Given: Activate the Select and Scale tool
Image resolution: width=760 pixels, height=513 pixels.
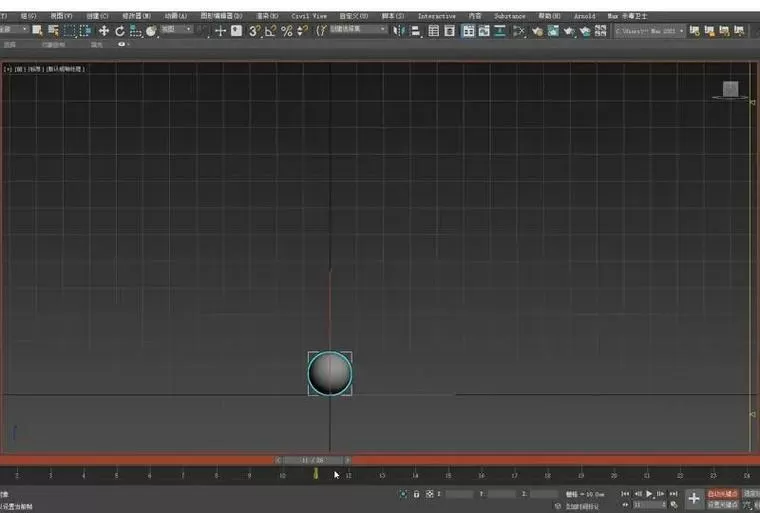Looking at the screenshot, I should [136, 32].
